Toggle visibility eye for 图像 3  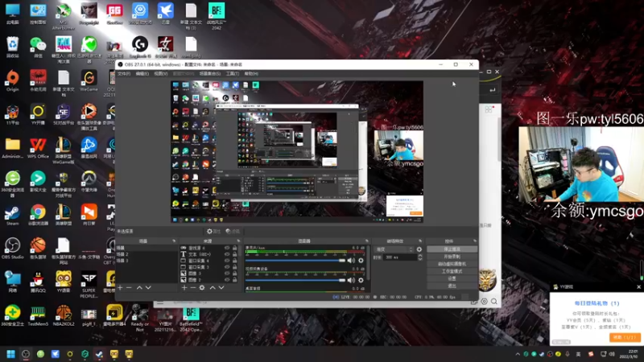tap(227, 274)
